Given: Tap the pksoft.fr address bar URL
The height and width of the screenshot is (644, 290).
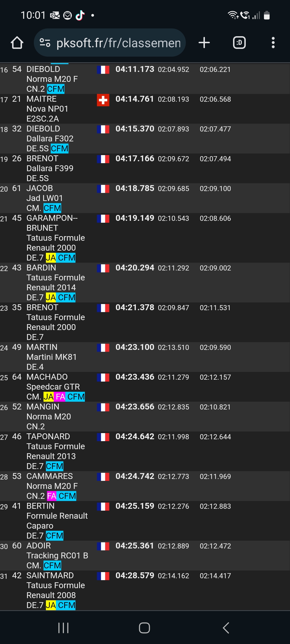Looking at the screenshot, I should click(x=118, y=43).
